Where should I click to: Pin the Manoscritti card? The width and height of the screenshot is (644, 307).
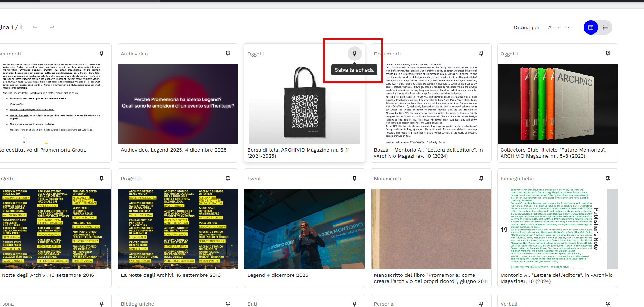tap(481, 179)
